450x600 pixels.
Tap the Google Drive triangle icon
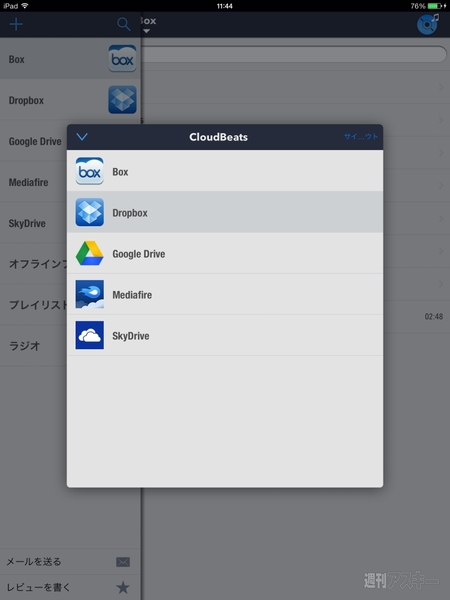click(x=90, y=253)
